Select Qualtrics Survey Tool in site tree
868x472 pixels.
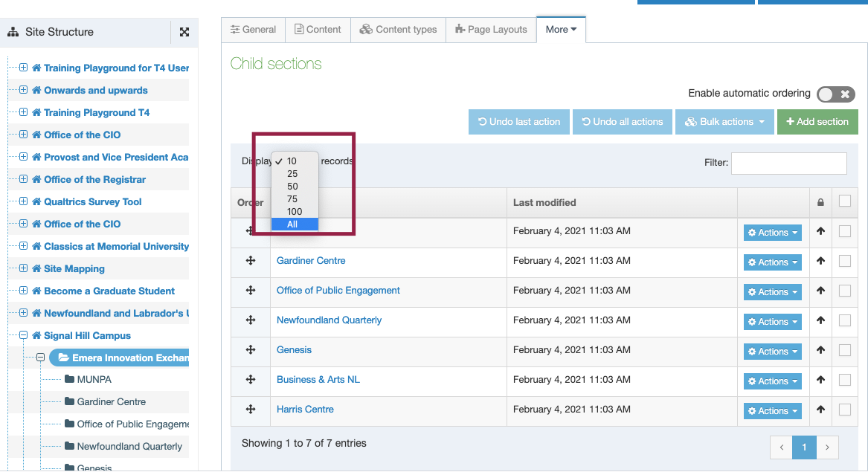pos(92,201)
